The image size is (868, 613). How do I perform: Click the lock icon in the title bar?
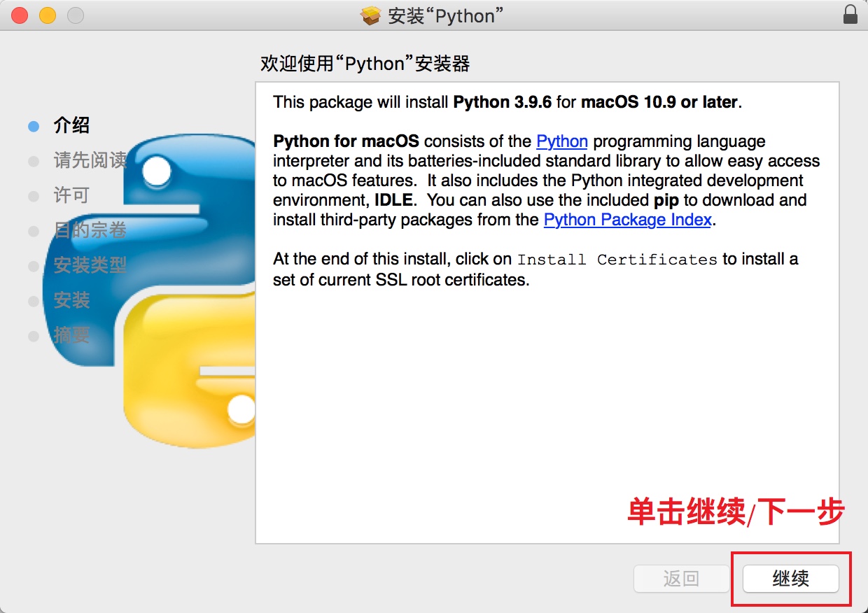(850, 15)
